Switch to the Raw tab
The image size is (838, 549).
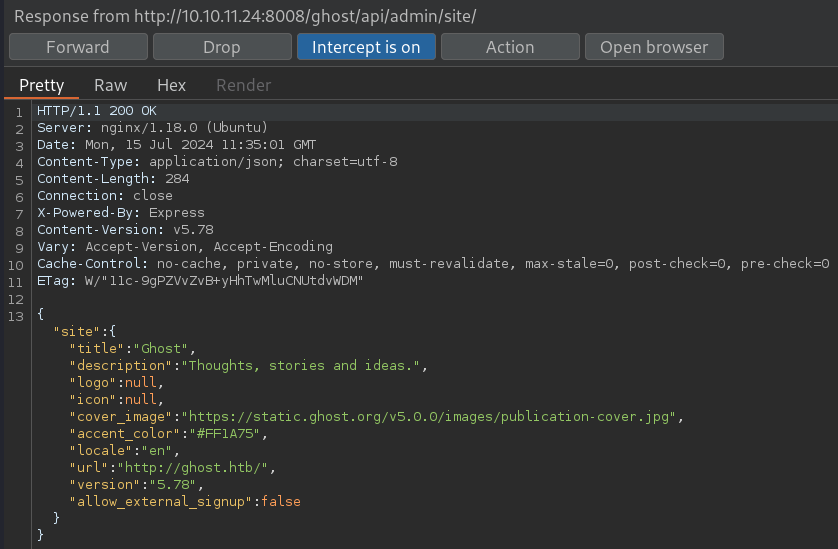point(111,86)
